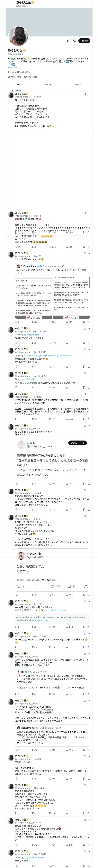Go back using the top-left arrow
This screenshot has height=868, width=98.
point(9,4)
